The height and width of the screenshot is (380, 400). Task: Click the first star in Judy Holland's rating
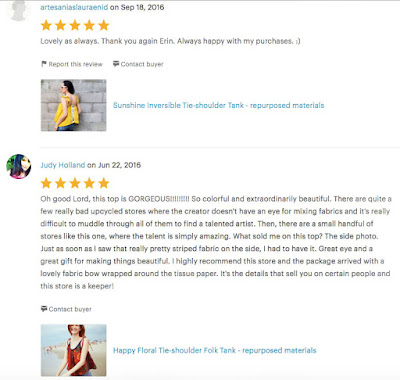point(46,183)
